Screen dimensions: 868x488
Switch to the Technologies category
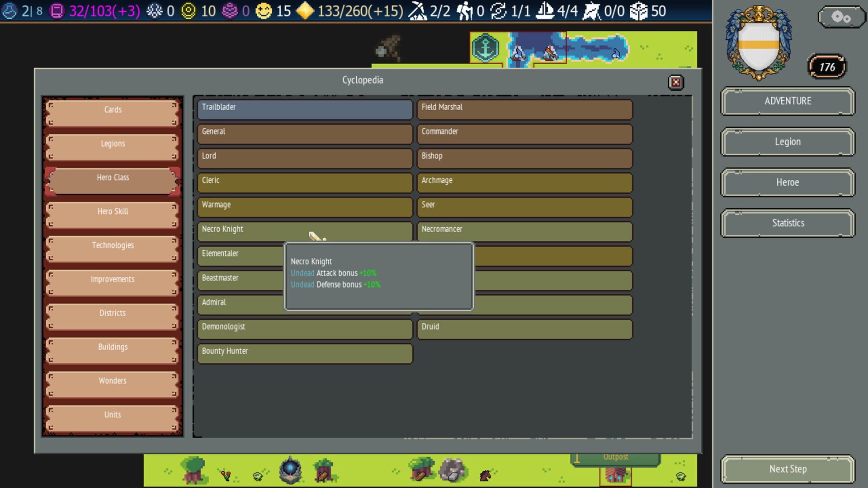coord(113,245)
